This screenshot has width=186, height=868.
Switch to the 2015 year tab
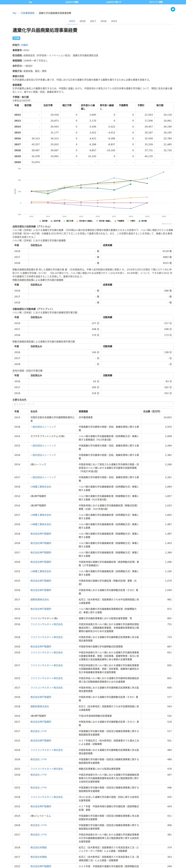click(114, 21)
